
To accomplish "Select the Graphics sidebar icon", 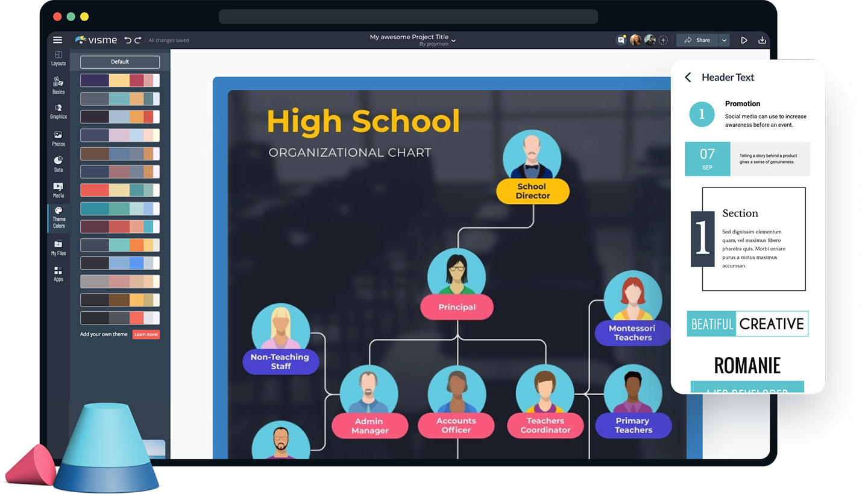I will [x=58, y=112].
